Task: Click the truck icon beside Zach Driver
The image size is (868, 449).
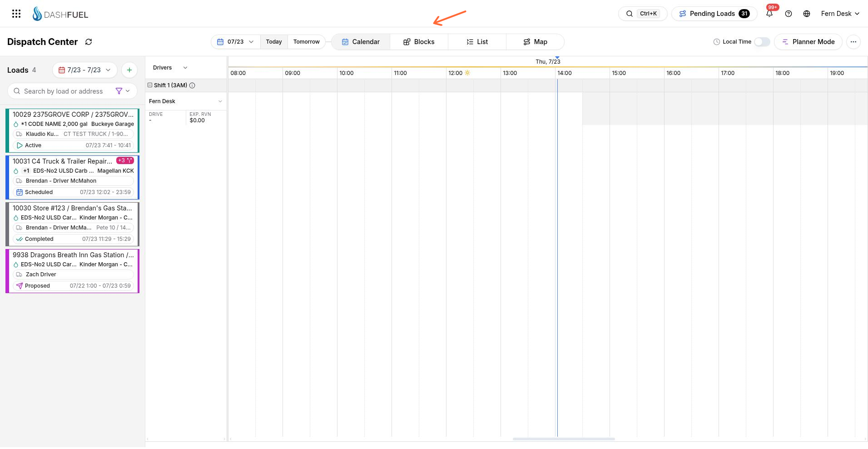Action: 19,274
